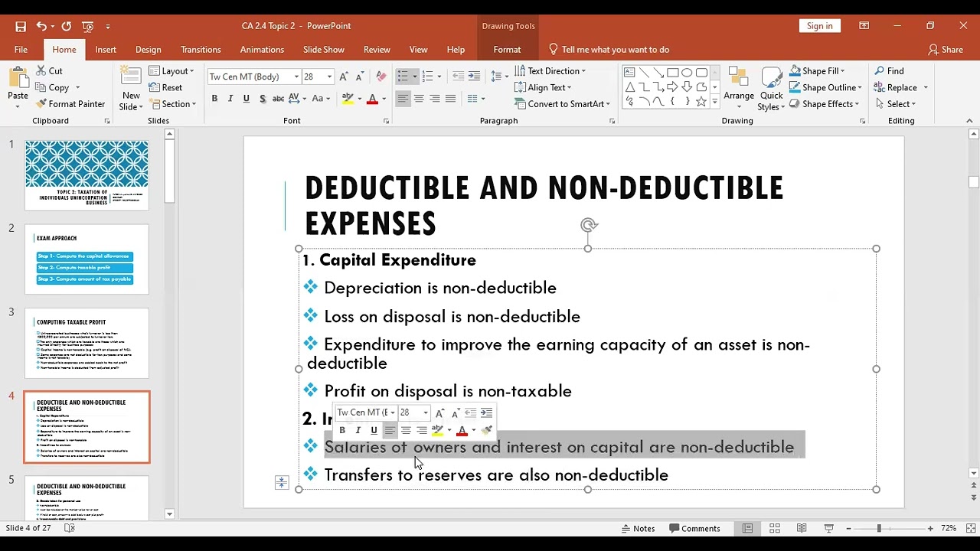Insert a New Slide
This screenshot has height=551, width=980.
tap(131, 89)
